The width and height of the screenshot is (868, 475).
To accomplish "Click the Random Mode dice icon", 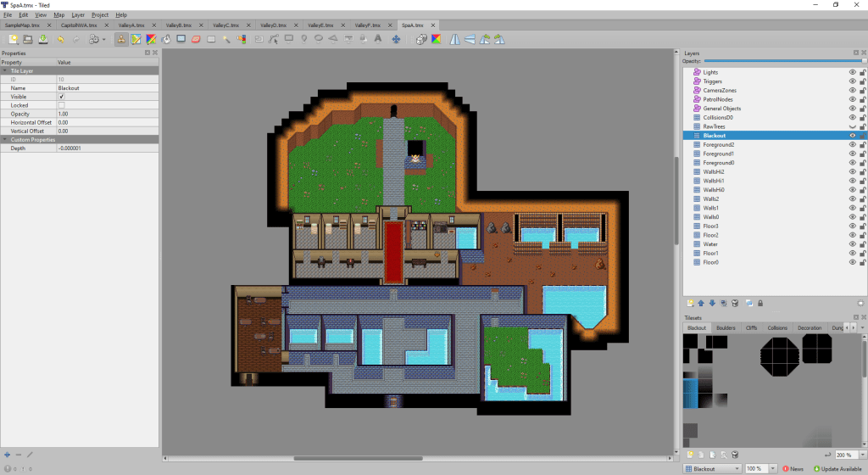I will 421,39.
